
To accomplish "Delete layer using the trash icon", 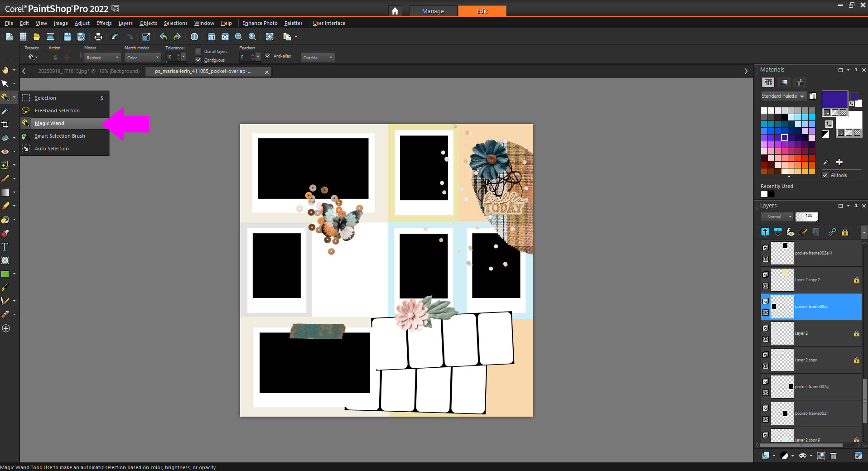I will pyautogui.click(x=833, y=456).
